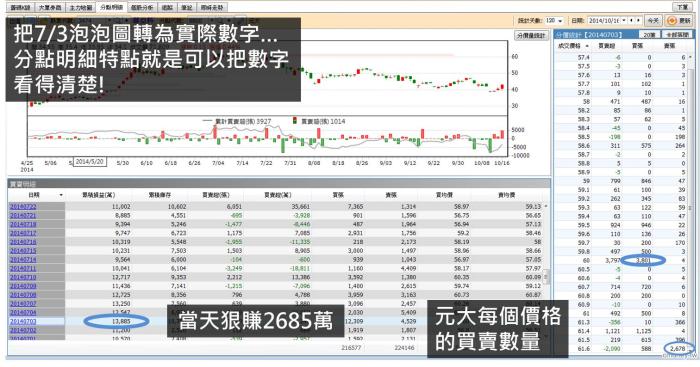The image size is (700, 367).
Task: Click the 下單 button at top right
Action: click(x=682, y=7)
